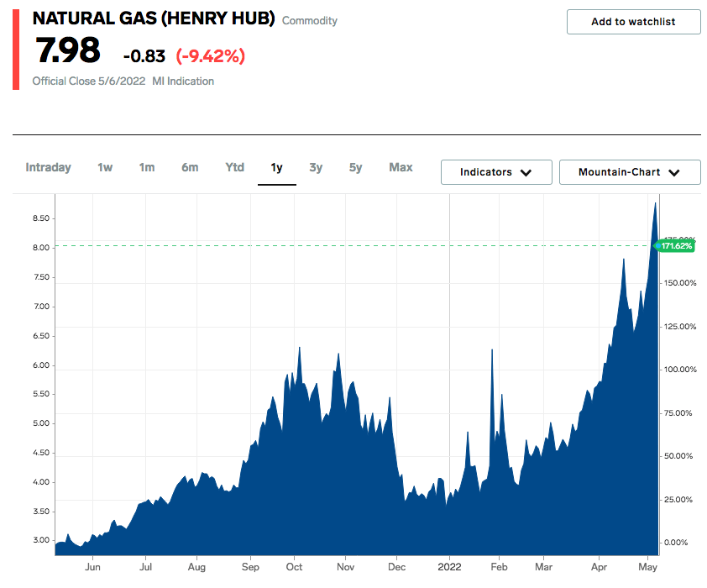Click the green 171.62% price badge
This screenshot has height=588, width=707.
(x=677, y=245)
